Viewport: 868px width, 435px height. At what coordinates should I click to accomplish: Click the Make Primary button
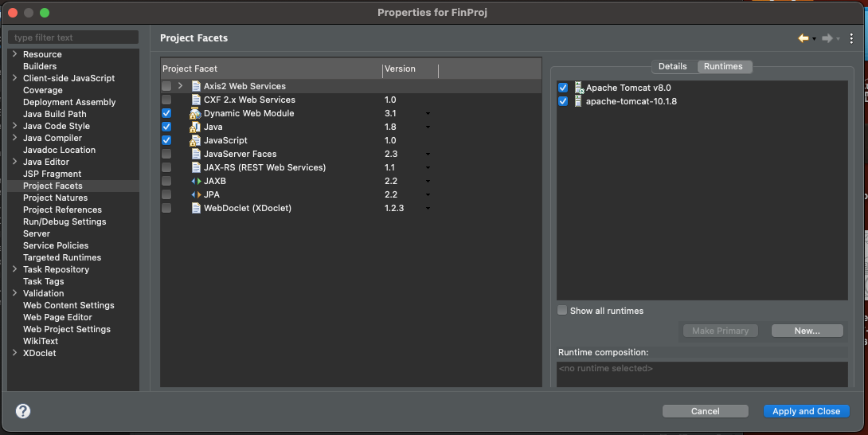click(720, 331)
